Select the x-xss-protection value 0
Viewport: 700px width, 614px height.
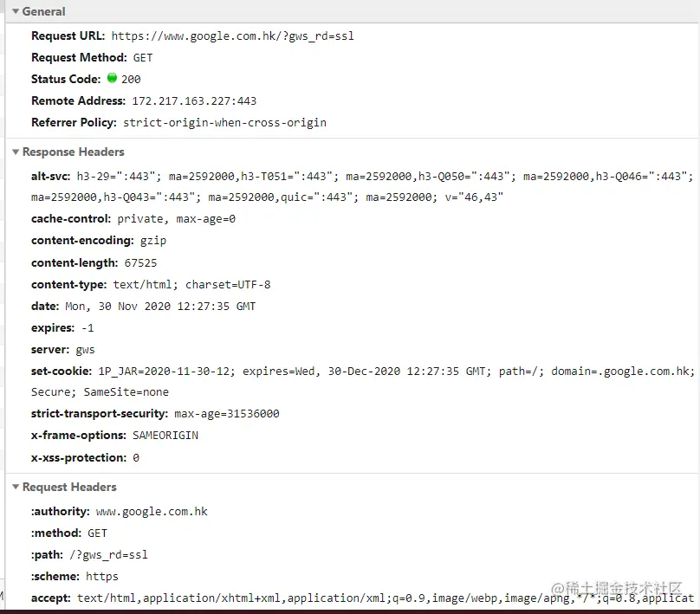tap(136, 458)
